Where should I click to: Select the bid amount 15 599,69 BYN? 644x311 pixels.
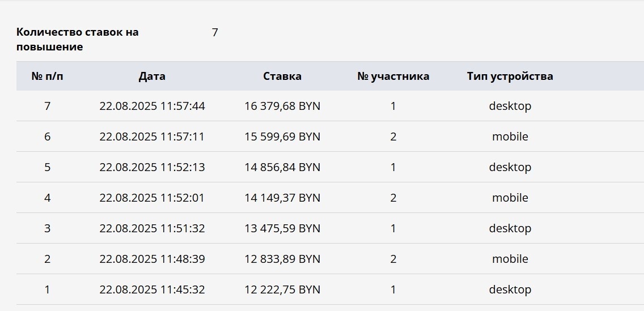click(282, 137)
